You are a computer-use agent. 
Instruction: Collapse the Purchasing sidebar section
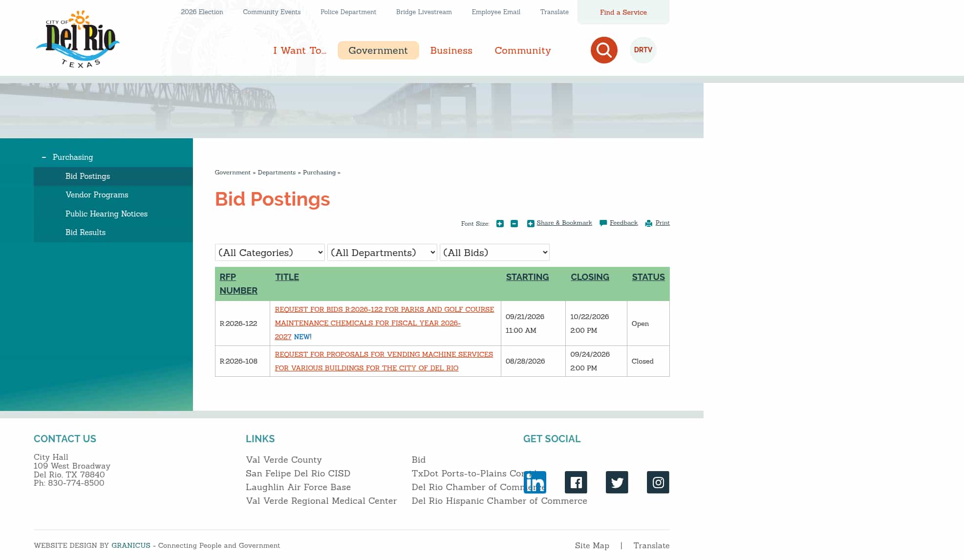tap(44, 157)
